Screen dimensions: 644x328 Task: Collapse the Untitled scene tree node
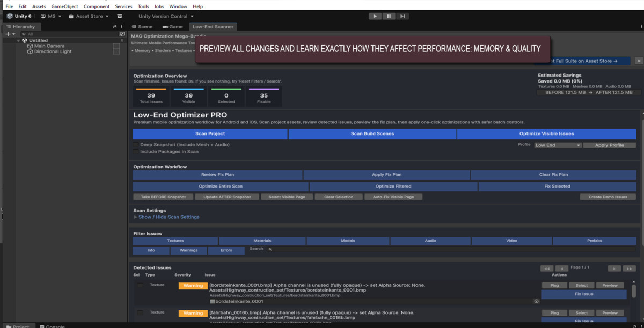[18, 40]
